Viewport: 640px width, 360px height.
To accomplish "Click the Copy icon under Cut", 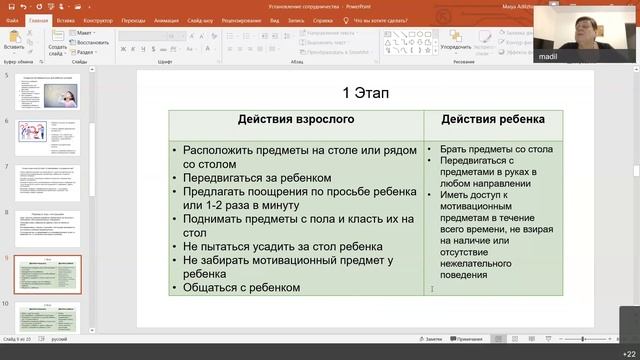I will tap(29, 42).
